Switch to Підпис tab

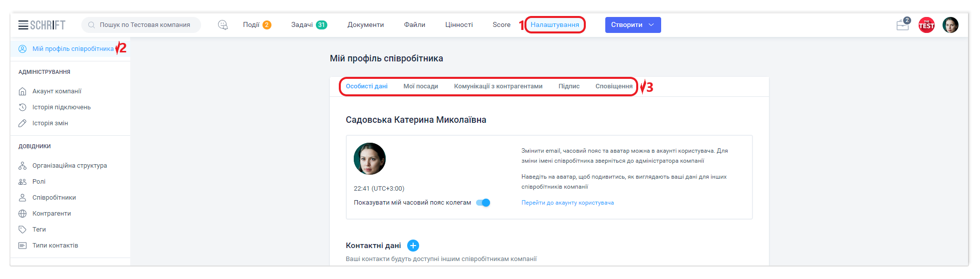569,86
